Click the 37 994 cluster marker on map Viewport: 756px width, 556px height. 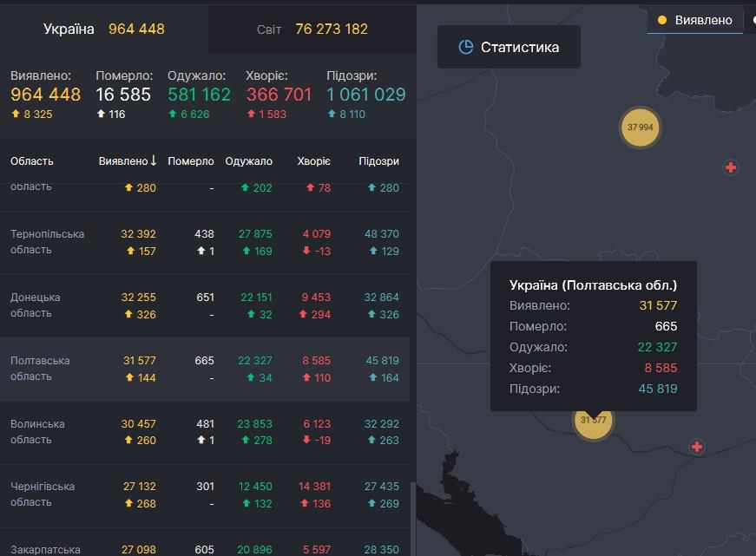[x=640, y=128]
